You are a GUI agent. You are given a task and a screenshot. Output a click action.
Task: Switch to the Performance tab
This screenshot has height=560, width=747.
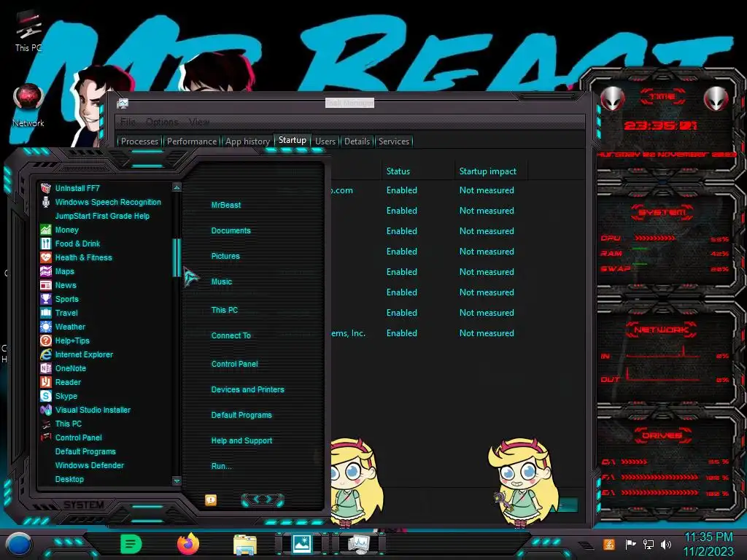192,141
